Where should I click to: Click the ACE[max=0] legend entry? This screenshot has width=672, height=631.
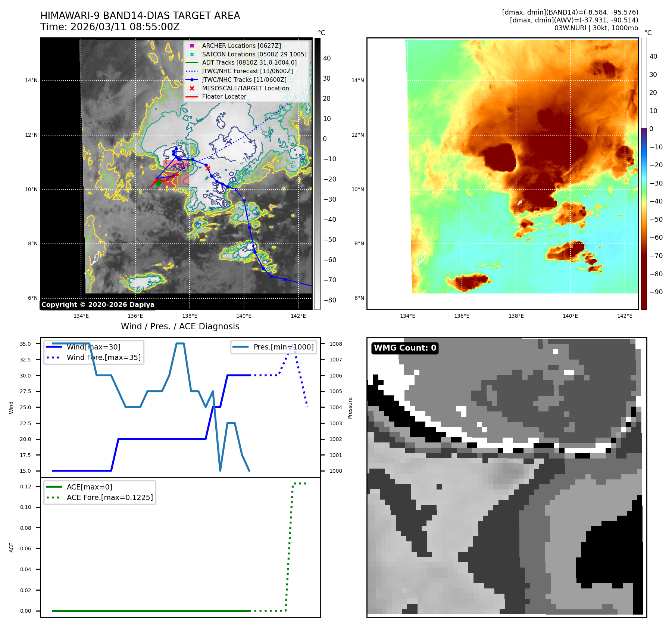pos(89,487)
